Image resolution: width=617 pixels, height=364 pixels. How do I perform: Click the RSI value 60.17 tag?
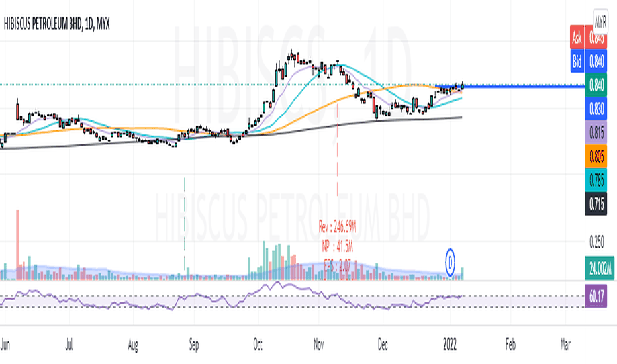(x=596, y=296)
